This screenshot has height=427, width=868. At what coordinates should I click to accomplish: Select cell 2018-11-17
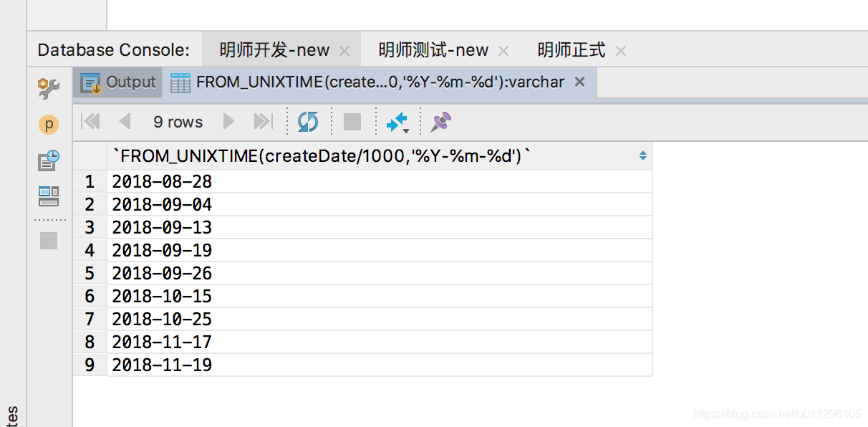(380, 342)
